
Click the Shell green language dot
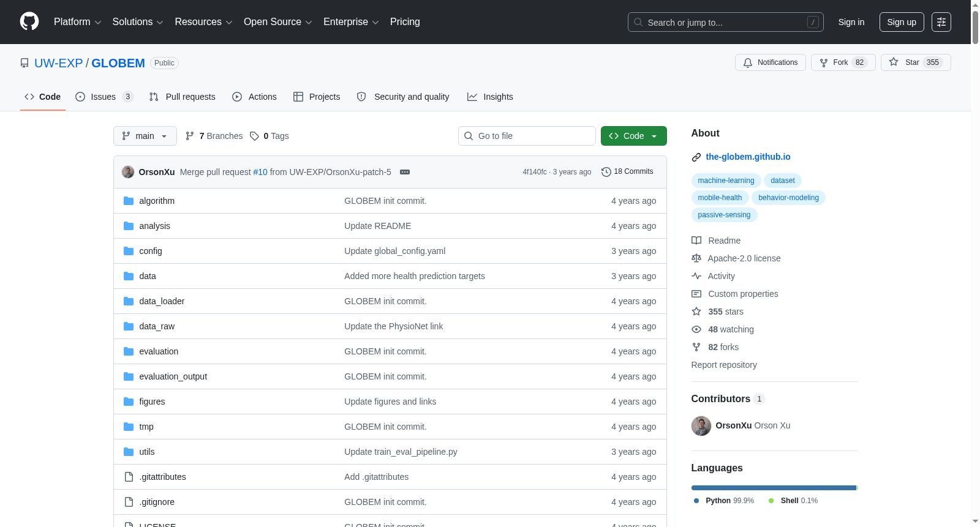(771, 501)
